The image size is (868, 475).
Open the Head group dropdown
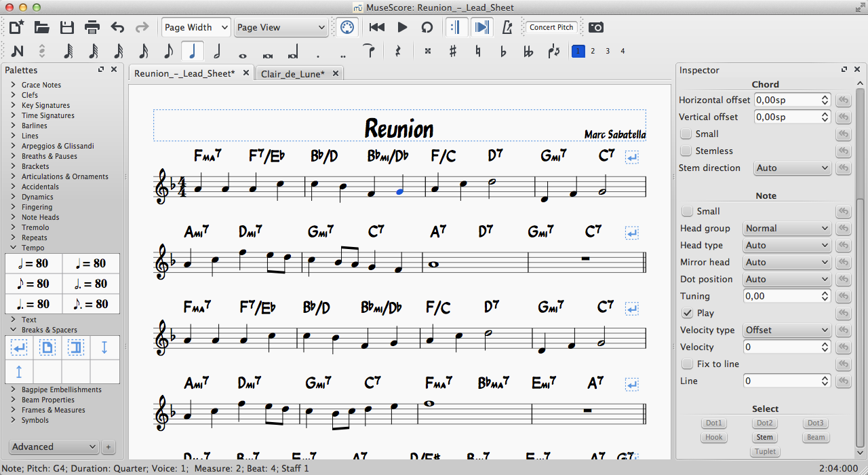click(787, 228)
